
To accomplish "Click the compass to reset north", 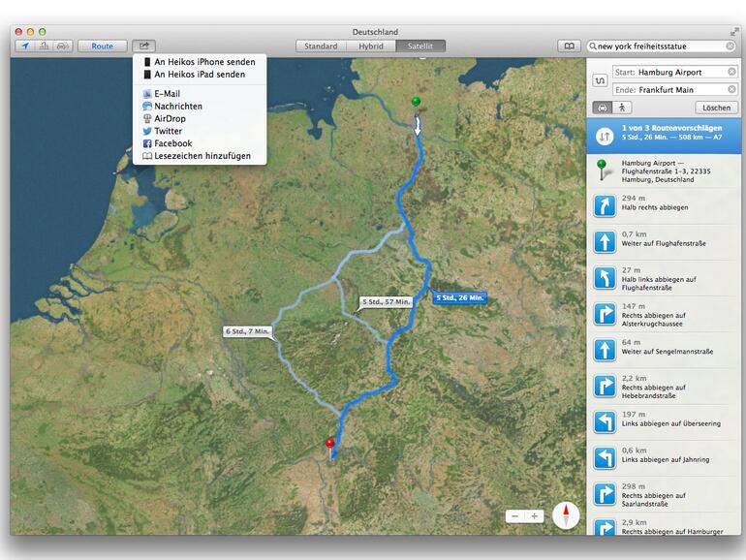I will point(566,515).
